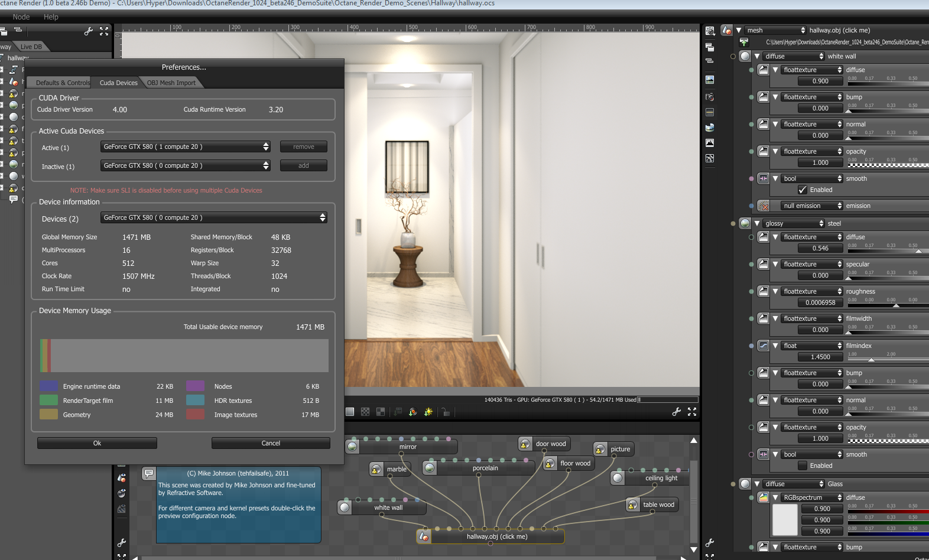Screen dimensions: 929x560
Task: Click the Ok button in Preferences
Action: (97, 443)
